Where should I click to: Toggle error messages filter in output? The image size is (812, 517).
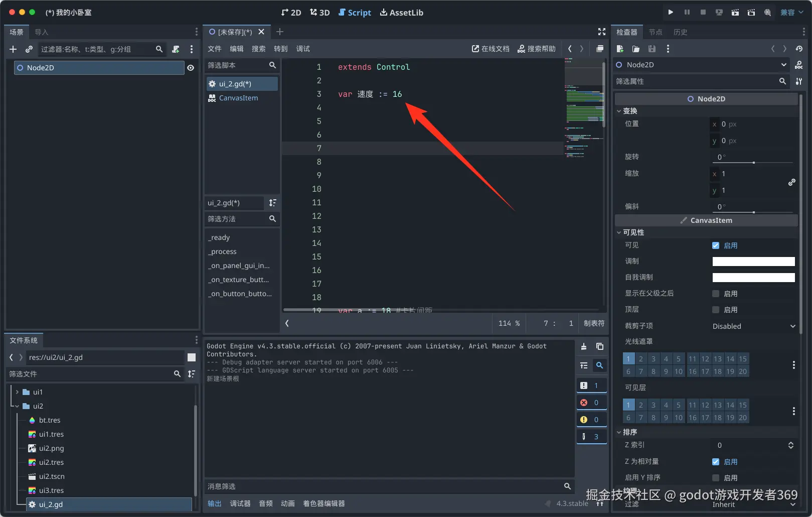point(592,403)
